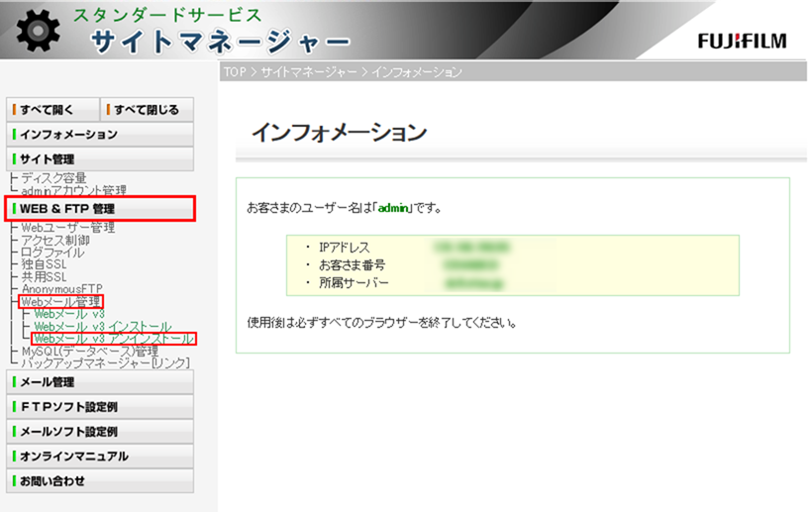This screenshot has height=512, width=812.
Task: Expand Webメール管理 submenu
Action: click(61, 302)
